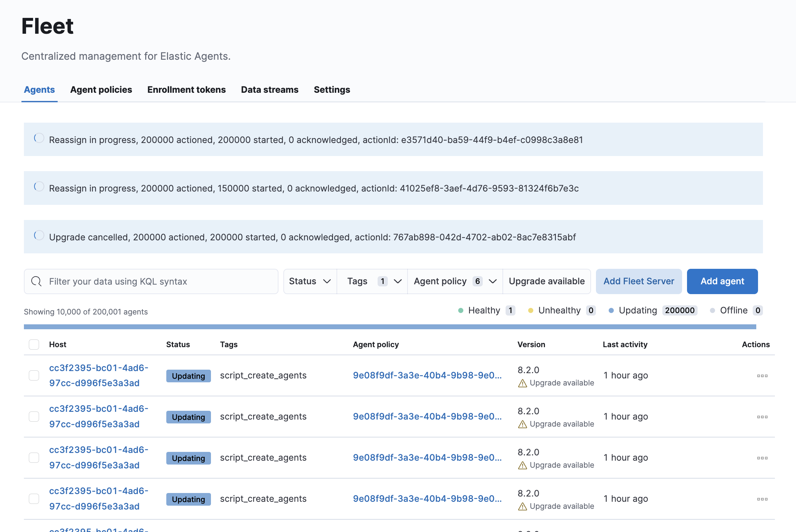Click spinner icon on first Reassign notice
This screenshot has height=532, width=796.
point(39,138)
